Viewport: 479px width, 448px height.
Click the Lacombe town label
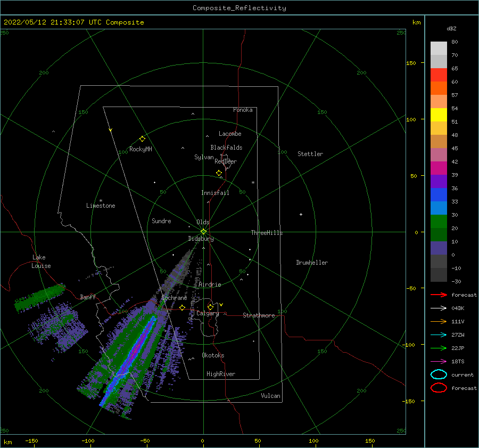pos(230,134)
